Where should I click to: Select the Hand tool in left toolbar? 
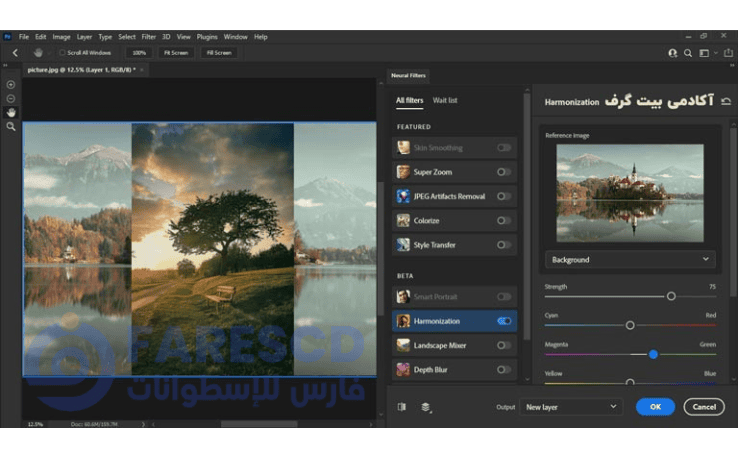click(11, 112)
